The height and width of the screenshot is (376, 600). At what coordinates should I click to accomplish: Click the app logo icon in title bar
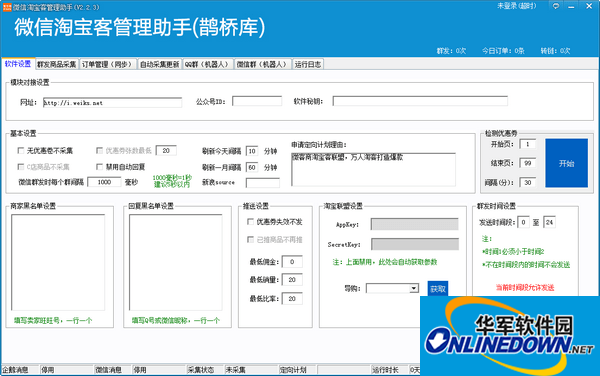[x=7, y=7]
